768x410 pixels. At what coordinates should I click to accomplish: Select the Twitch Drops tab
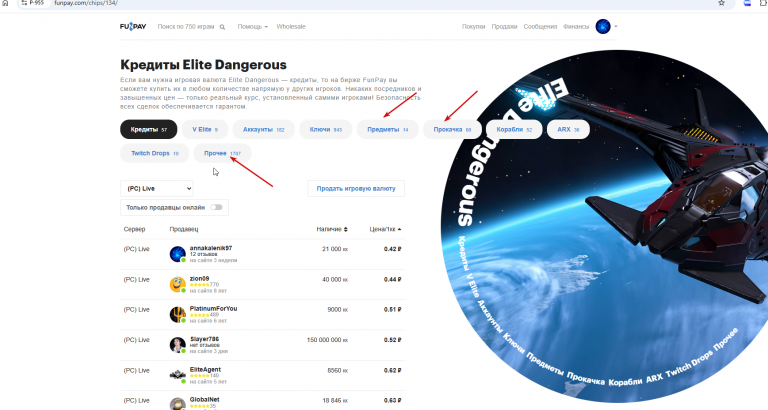coord(154,153)
